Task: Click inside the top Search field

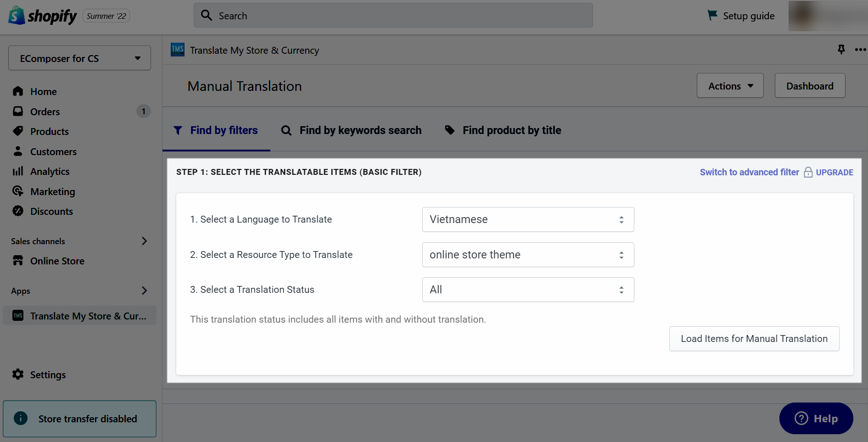Action: tap(393, 15)
